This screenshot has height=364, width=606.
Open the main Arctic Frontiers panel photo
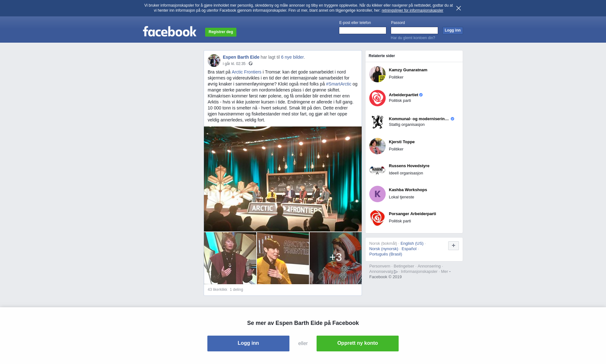pyautogui.click(x=283, y=179)
